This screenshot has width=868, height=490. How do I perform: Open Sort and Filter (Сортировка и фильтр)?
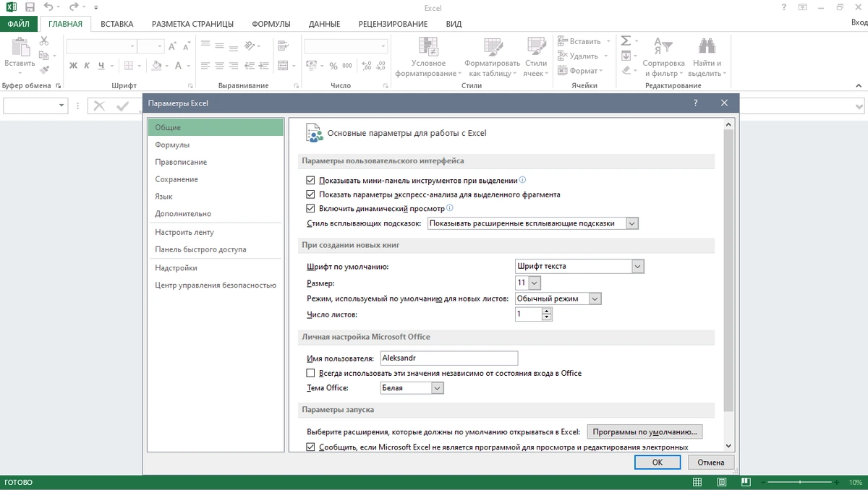(663, 57)
